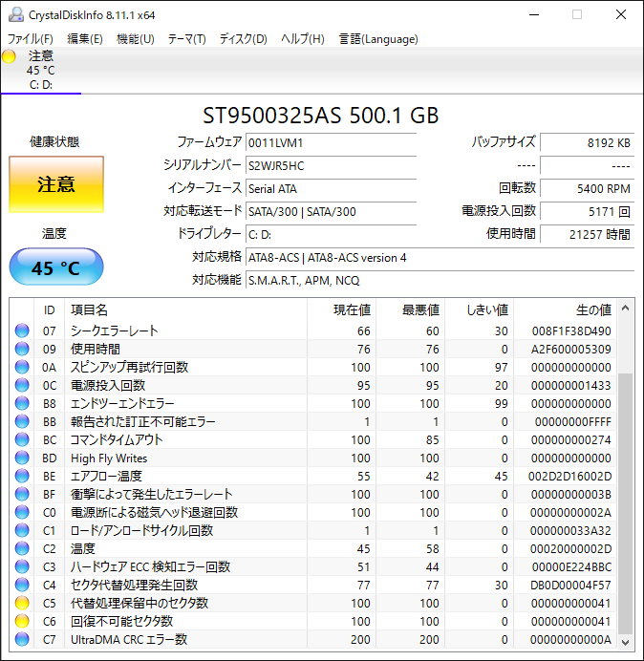Image resolution: width=644 pixels, height=661 pixels.
Task: Click the ID column header
Action: 49,309
